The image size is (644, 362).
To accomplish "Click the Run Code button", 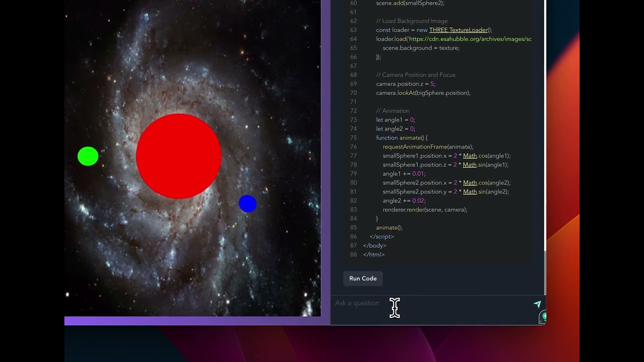I will (363, 279).
